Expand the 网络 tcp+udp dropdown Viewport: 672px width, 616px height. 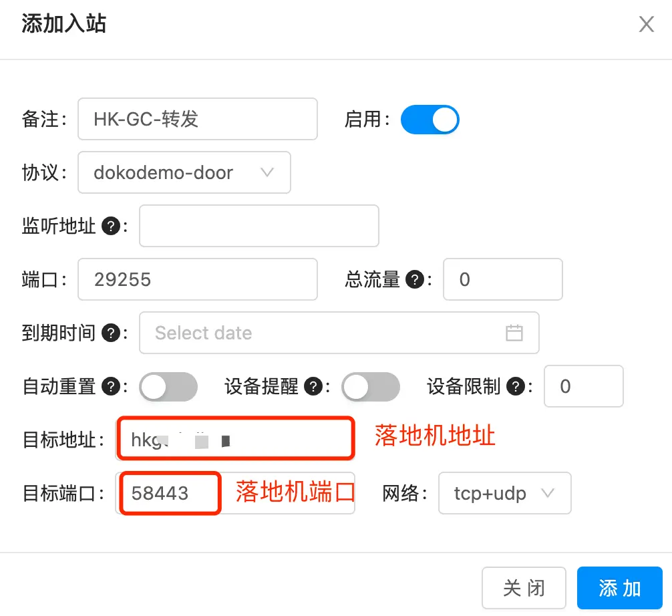(x=504, y=494)
